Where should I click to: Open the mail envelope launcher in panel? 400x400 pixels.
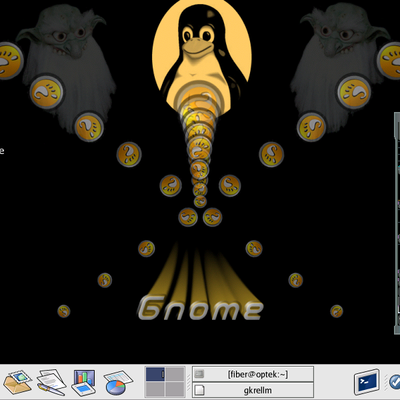coord(17,382)
